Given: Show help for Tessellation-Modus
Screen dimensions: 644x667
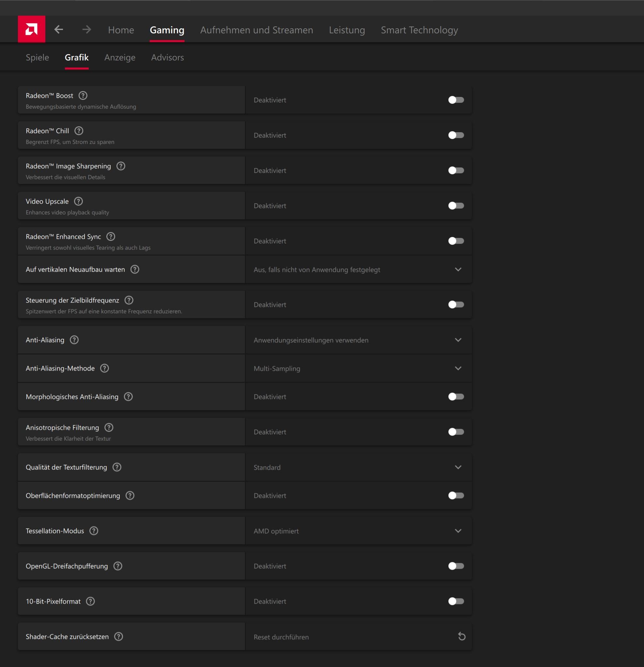Looking at the screenshot, I should pos(94,531).
